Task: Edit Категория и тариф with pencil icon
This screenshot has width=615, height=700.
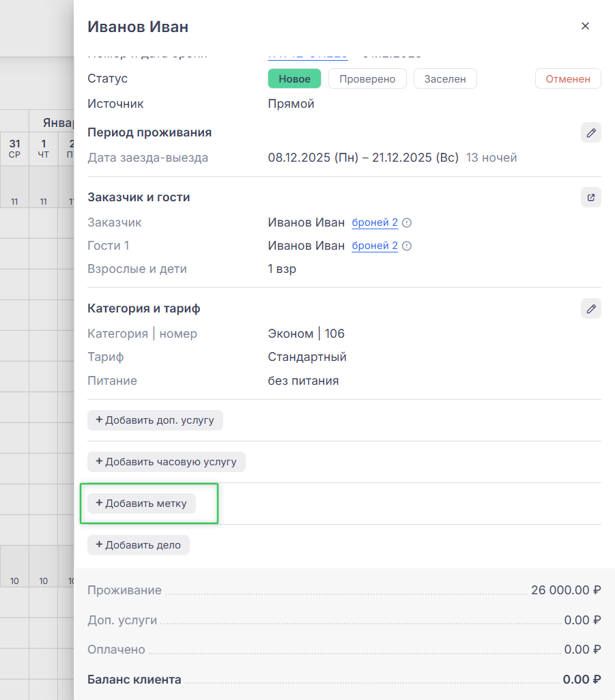Action: 590,308
